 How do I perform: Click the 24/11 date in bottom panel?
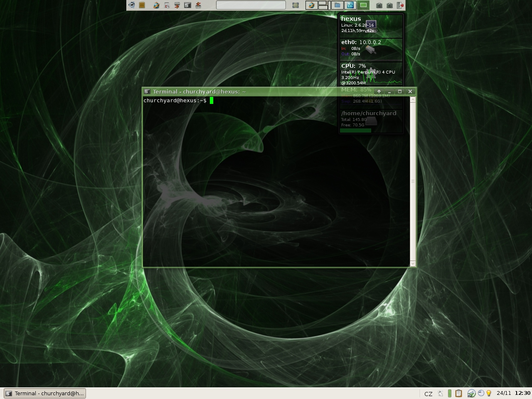tap(504, 393)
